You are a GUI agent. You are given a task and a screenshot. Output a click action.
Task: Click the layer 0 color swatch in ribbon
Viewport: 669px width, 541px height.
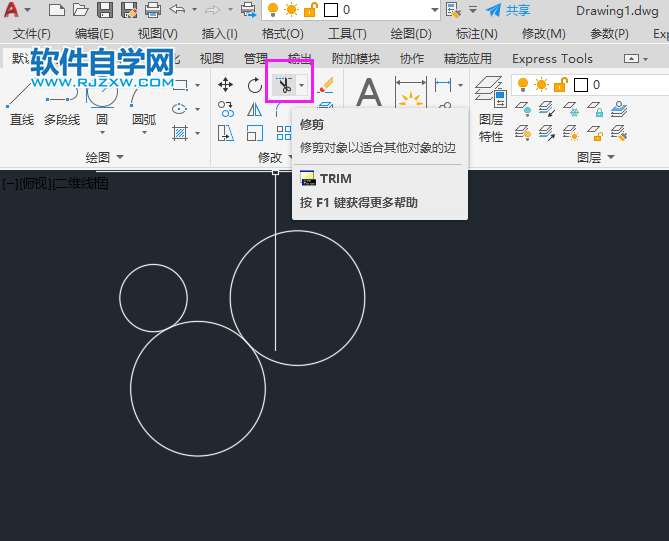point(580,85)
